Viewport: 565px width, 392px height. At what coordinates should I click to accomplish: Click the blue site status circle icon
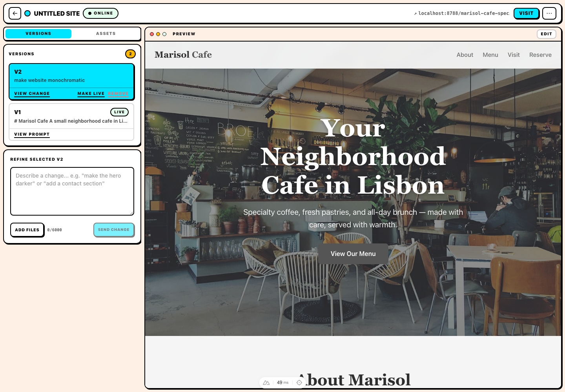tap(27, 13)
